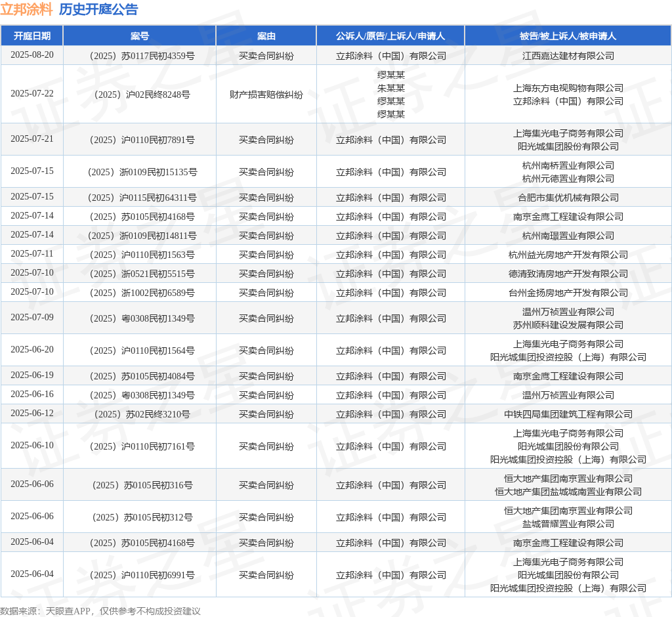The width and height of the screenshot is (672, 617).
Task: Click the date 2025-06-10
Action: (x=32, y=446)
